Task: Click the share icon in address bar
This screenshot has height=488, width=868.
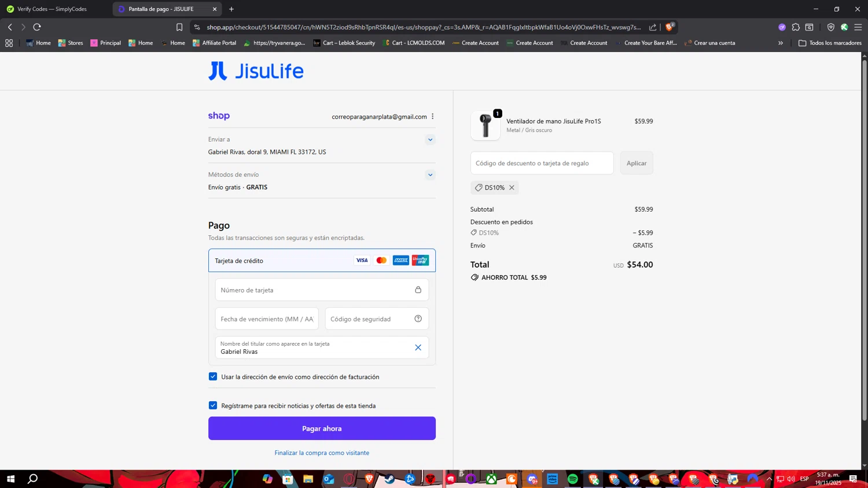Action: coord(653,27)
